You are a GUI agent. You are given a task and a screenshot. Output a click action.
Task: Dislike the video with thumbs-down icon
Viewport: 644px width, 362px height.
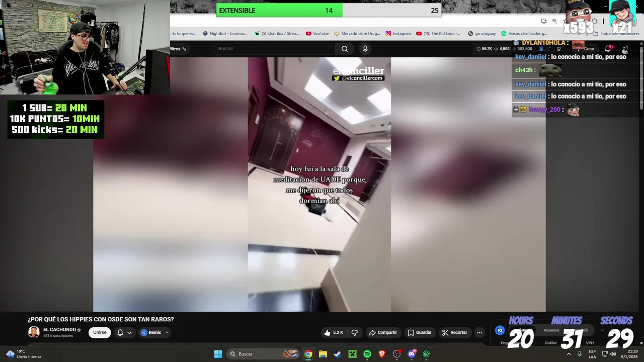point(355,332)
